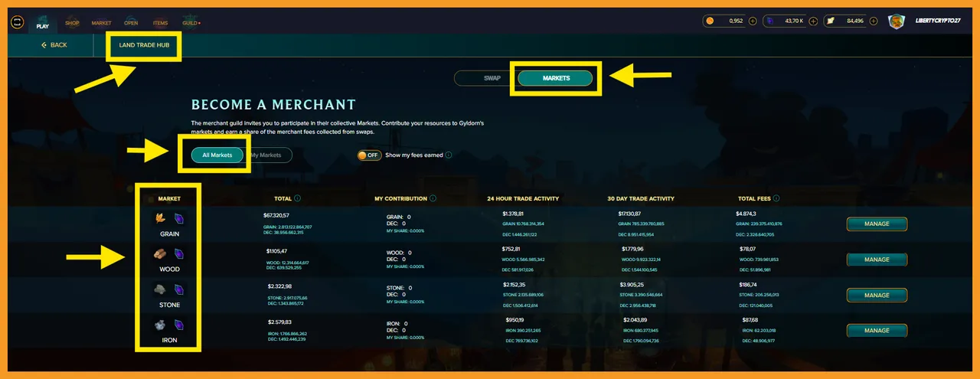Click WOOD total fees $78,07
Image resolution: width=980 pixels, height=379 pixels.
[x=748, y=249]
